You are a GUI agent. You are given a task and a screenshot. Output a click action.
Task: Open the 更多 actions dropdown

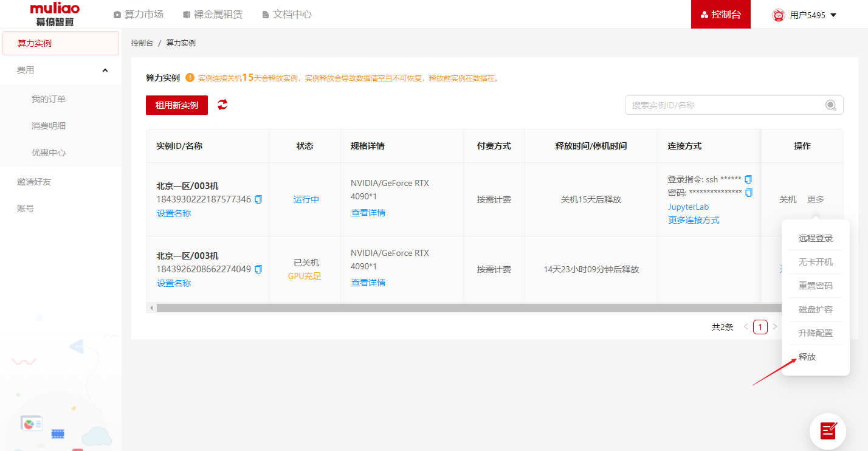(x=816, y=199)
